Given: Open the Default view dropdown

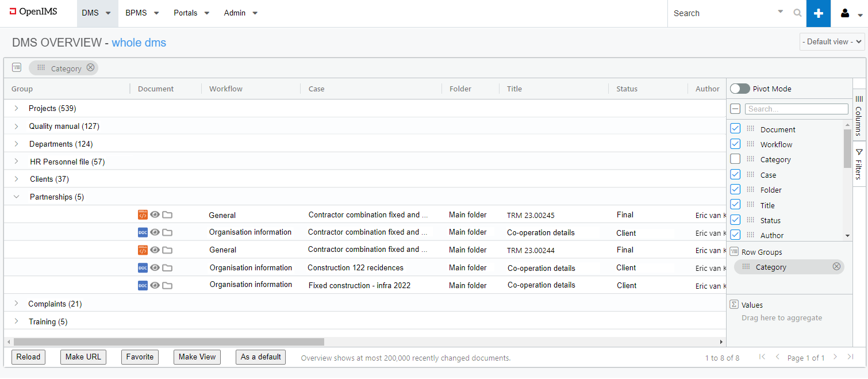Looking at the screenshot, I should [x=832, y=41].
